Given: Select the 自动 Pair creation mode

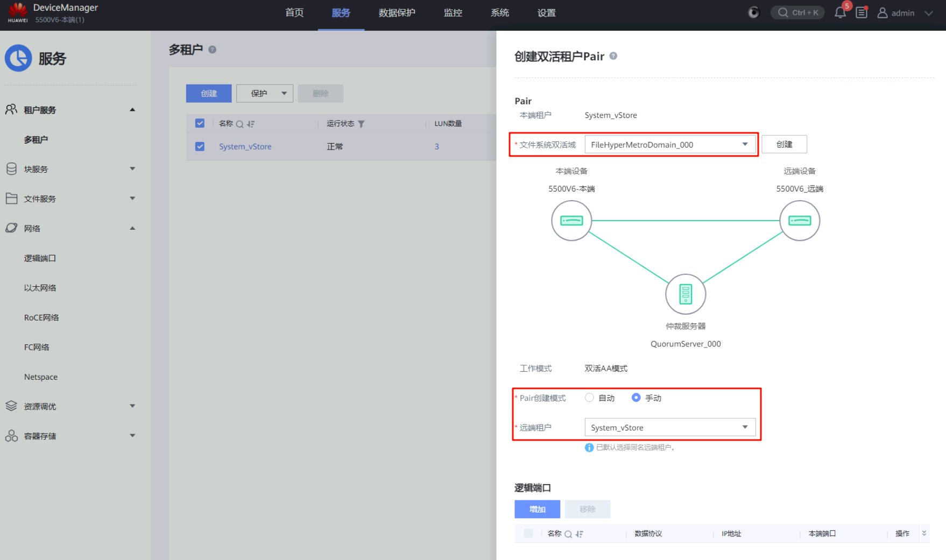Looking at the screenshot, I should coord(590,398).
